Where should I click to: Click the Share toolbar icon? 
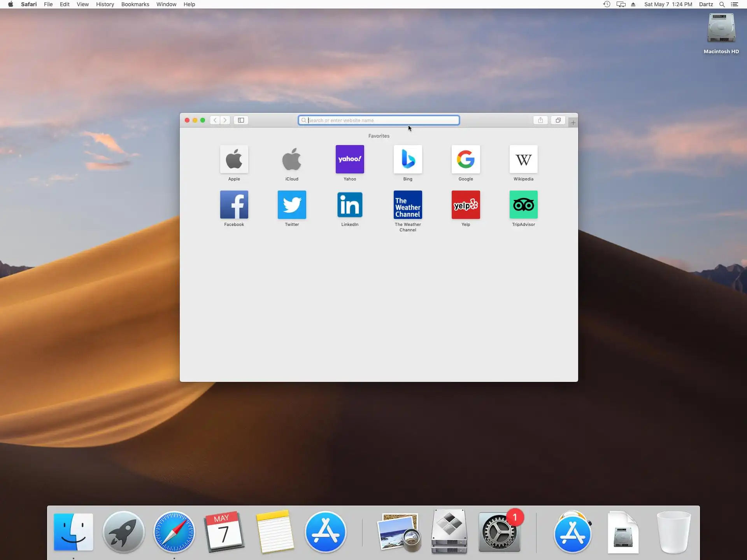pos(540,120)
